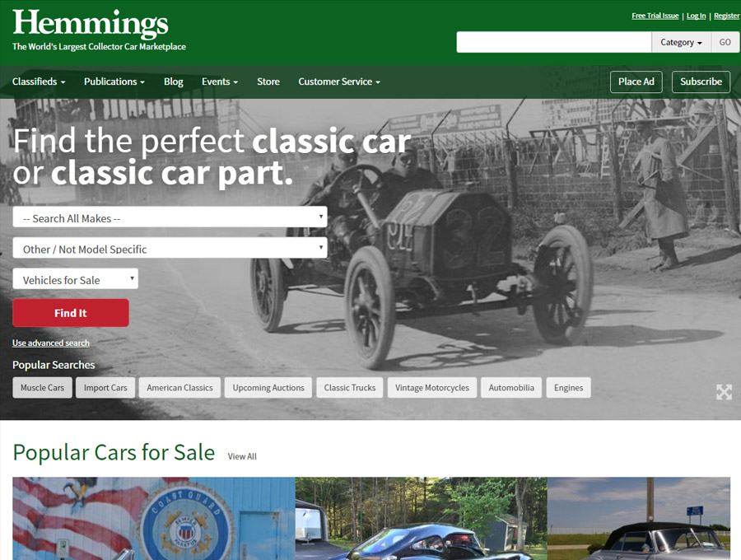Expand the Other / Not Model Specific dropdown
Screen dimensions: 741x560
[x=170, y=248]
